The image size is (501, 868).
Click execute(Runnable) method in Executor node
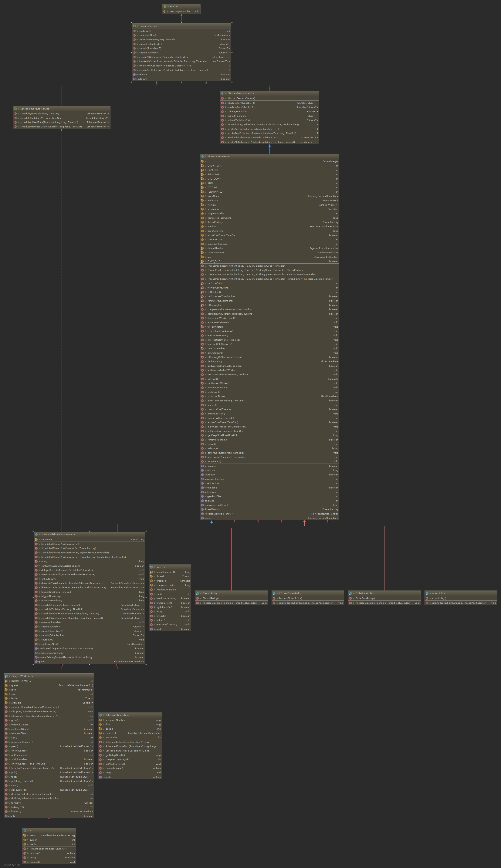pyautogui.click(x=181, y=11)
